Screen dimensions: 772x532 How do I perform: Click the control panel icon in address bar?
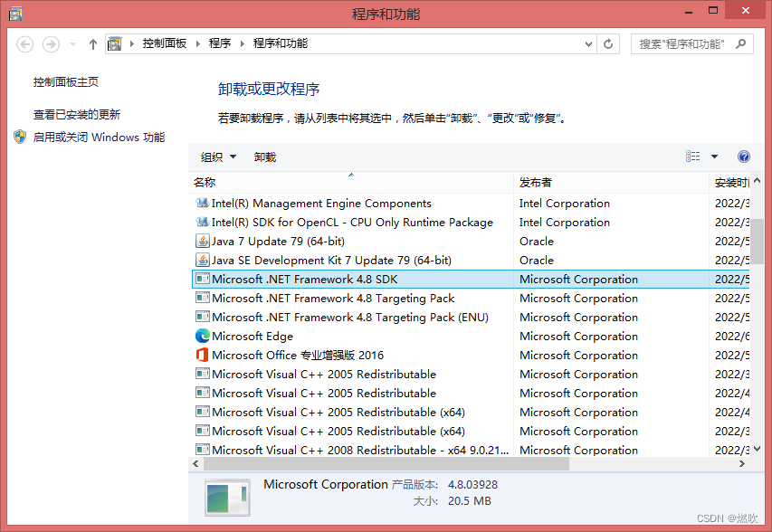click(x=114, y=43)
